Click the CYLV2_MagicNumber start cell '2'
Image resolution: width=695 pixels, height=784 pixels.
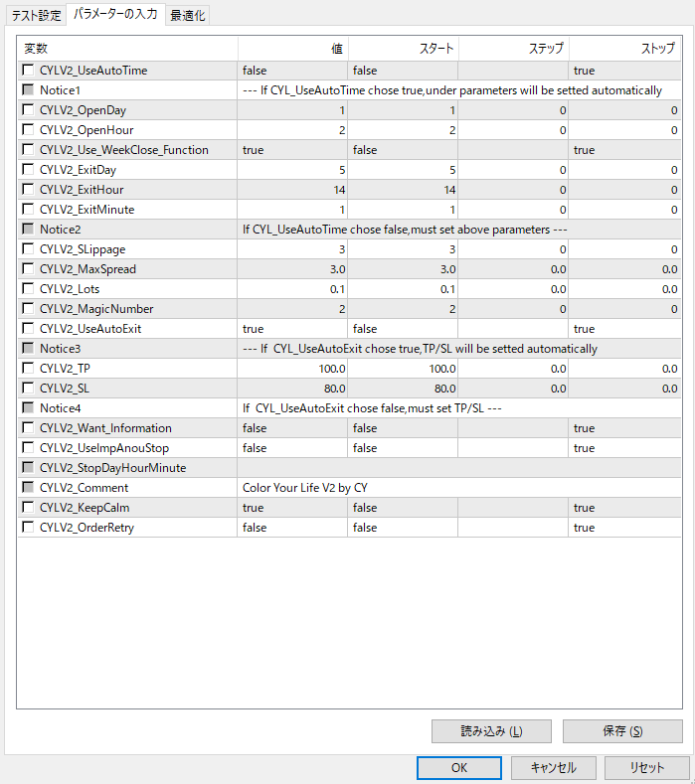click(403, 309)
